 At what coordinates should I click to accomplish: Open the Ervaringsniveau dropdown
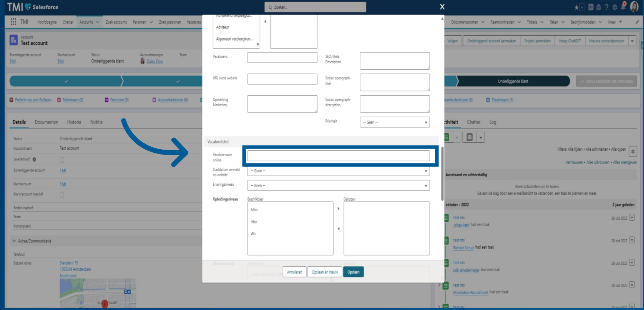coord(338,186)
